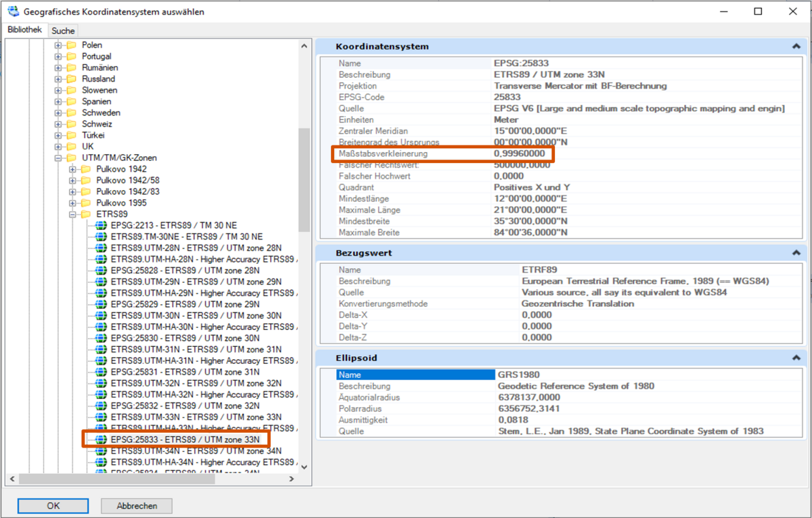Screen dimensions: 812x518
Task: Click the Abbrechen button
Action: (x=137, y=506)
